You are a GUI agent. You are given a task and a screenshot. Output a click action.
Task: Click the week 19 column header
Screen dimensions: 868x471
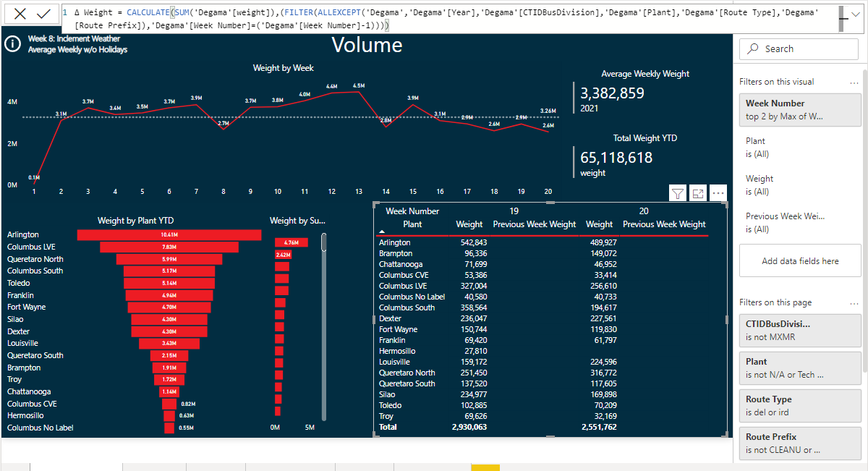click(514, 211)
